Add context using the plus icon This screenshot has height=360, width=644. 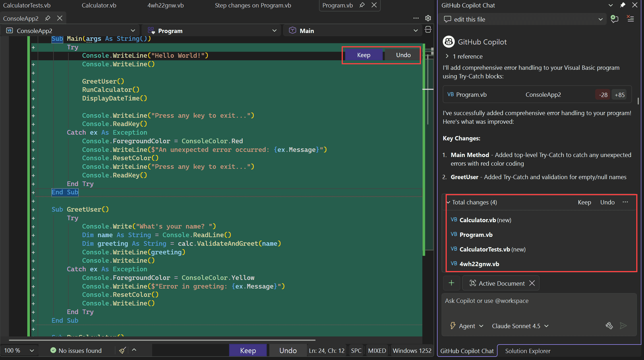pyautogui.click(x=451, y=283)
